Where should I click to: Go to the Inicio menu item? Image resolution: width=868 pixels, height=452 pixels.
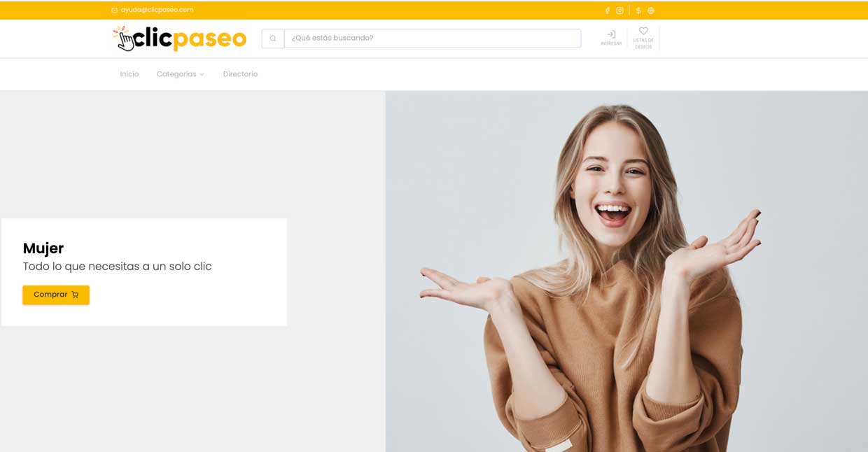(129, 74)
